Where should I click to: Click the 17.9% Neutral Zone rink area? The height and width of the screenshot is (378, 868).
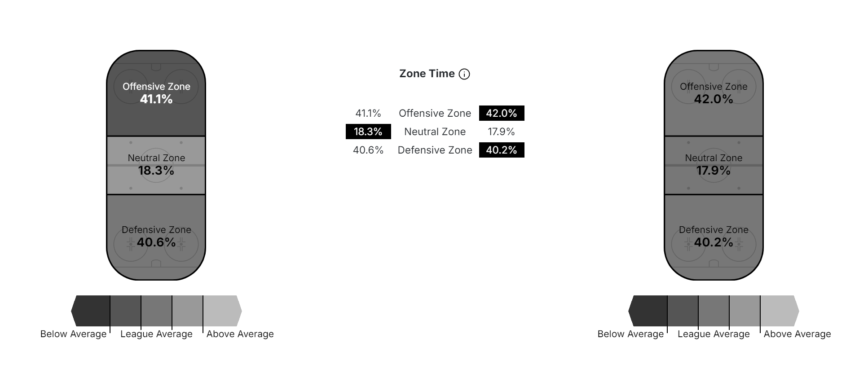pos(714,165)
